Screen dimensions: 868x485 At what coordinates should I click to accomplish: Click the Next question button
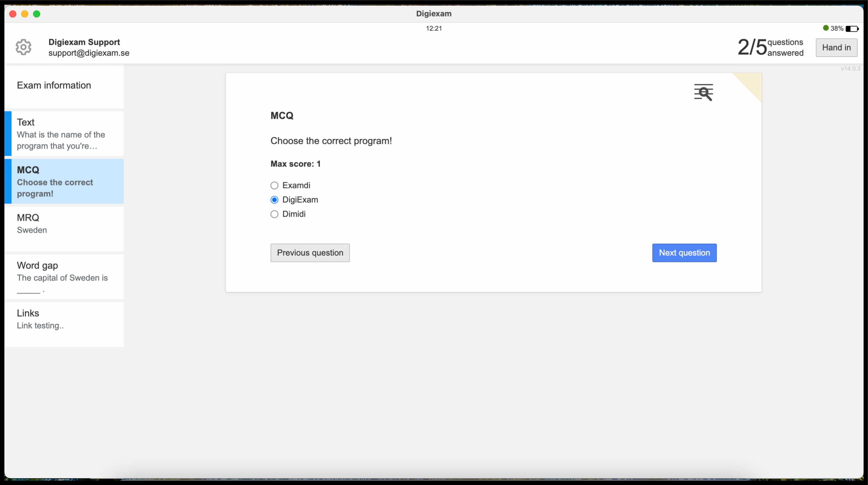pyautogui.click(x=684, y=253)
